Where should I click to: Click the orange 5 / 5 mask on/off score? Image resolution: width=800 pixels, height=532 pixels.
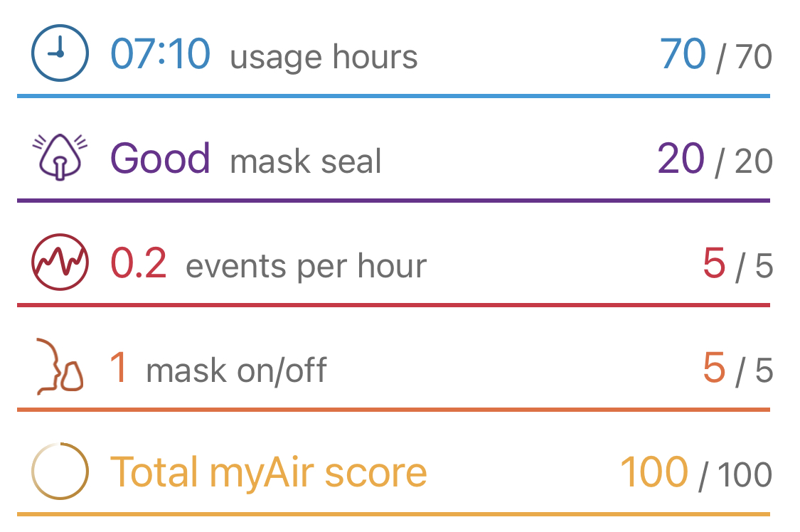pyautogui.click(x=737, y=369)
